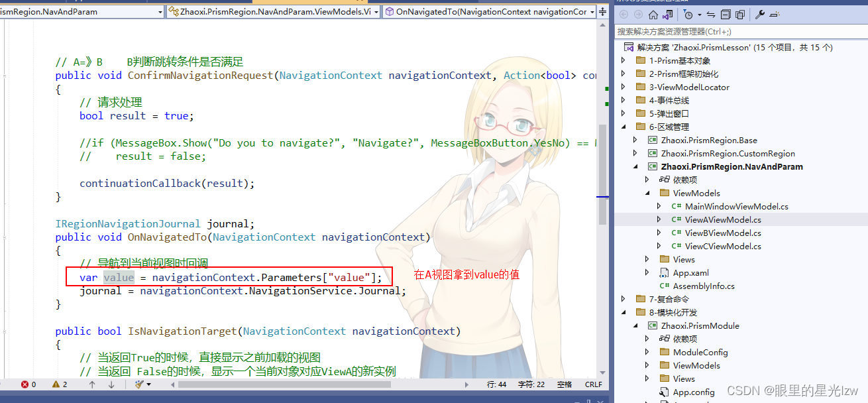Click the editor vertical scrollbar thumb
The image size is (868, 403).
pos(602,174)
